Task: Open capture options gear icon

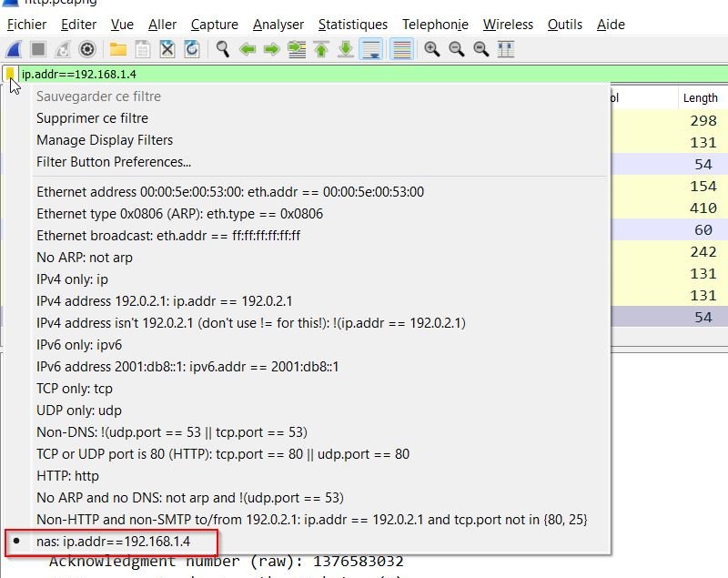Action: [87, 49]
